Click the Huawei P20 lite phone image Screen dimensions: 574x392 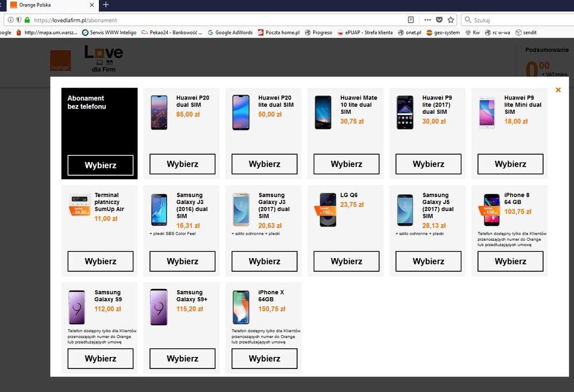click(241, 113)
